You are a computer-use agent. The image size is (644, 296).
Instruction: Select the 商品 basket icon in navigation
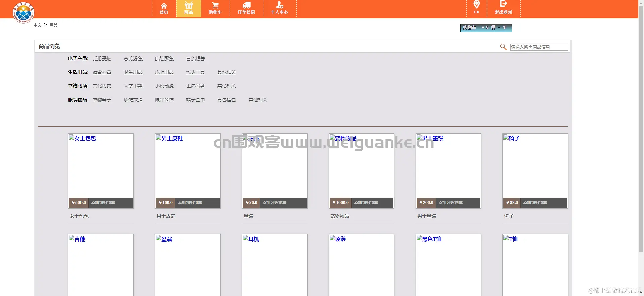pos(189,5)
